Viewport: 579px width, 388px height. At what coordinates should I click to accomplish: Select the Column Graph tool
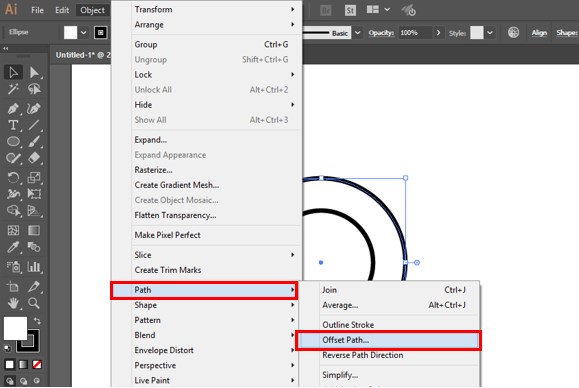(34, 266)
